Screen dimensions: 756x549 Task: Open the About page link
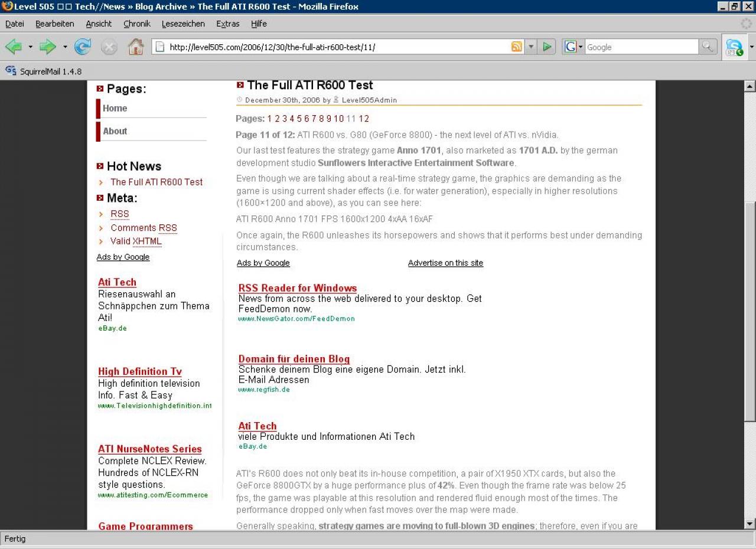click(115, 131)
